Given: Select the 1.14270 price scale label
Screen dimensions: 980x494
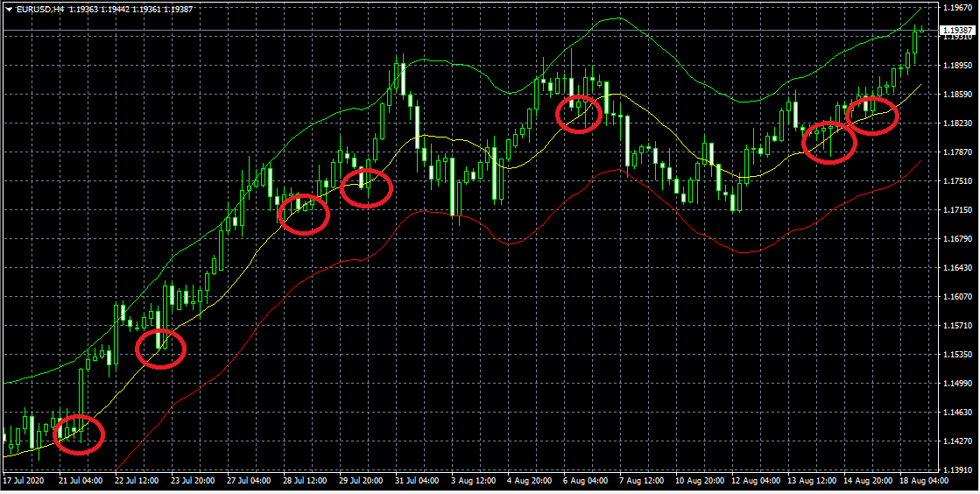Looking at the screenshot, I should [x=956, y=441].
